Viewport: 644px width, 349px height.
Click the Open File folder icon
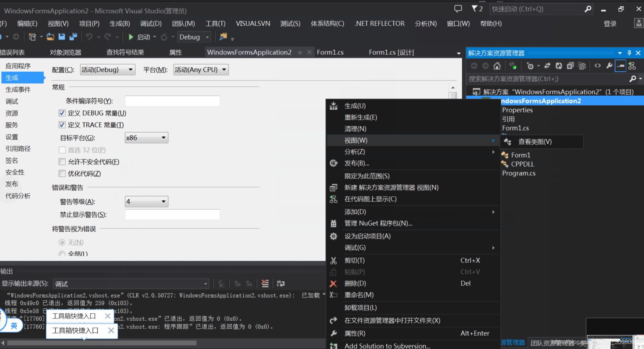pos(50,37)
